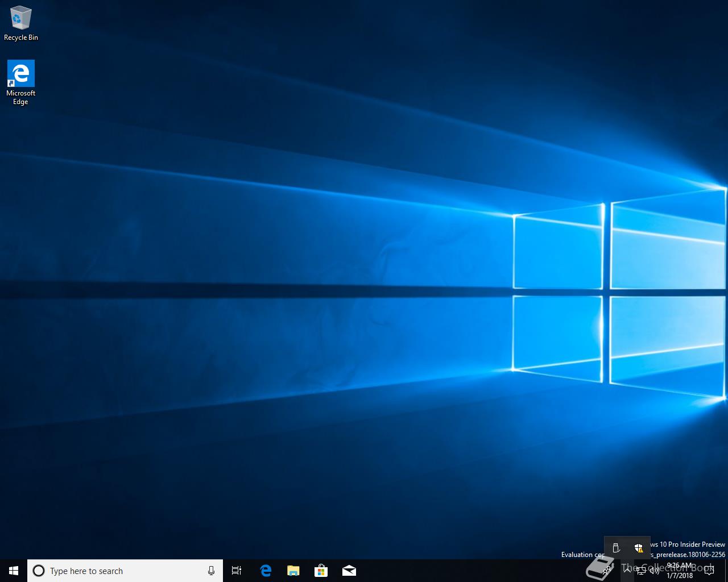Click the Cortana circle icon in search box
The width and height of the screenshot is (728, 582).
(x=39, y=571)
